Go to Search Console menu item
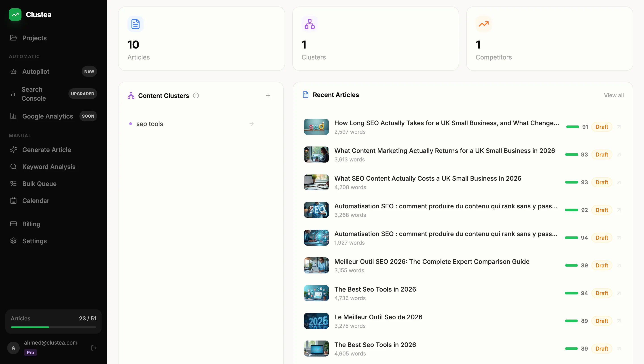This screenshot has height=364, width=644. [x=53, y=94]
